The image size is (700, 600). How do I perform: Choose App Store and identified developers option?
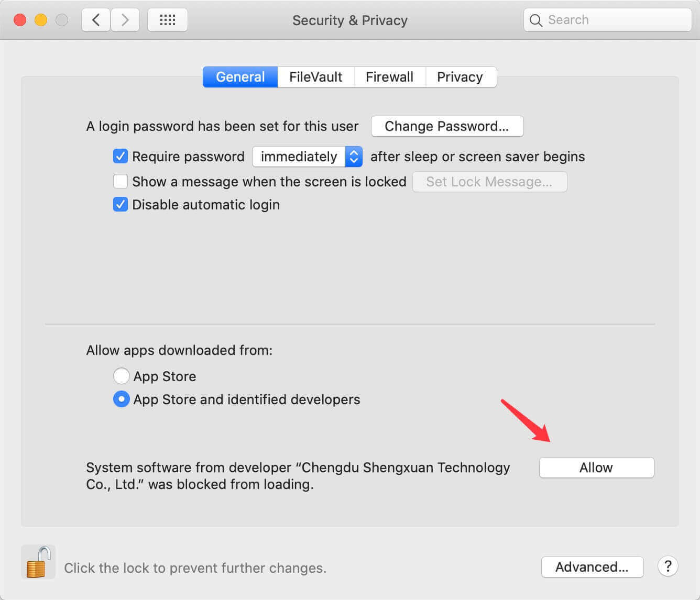(x=121, y=399)
